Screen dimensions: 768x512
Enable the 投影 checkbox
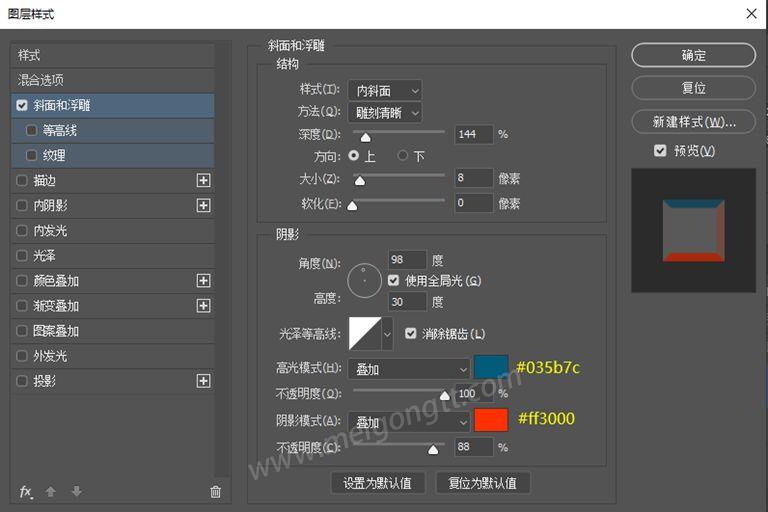(22, 381)
